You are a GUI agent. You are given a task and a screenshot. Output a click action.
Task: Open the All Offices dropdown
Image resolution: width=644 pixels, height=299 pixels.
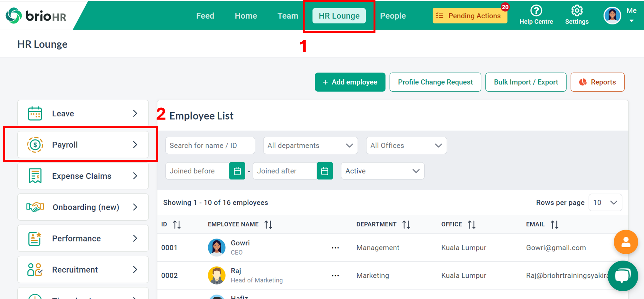tap(439, 145)
